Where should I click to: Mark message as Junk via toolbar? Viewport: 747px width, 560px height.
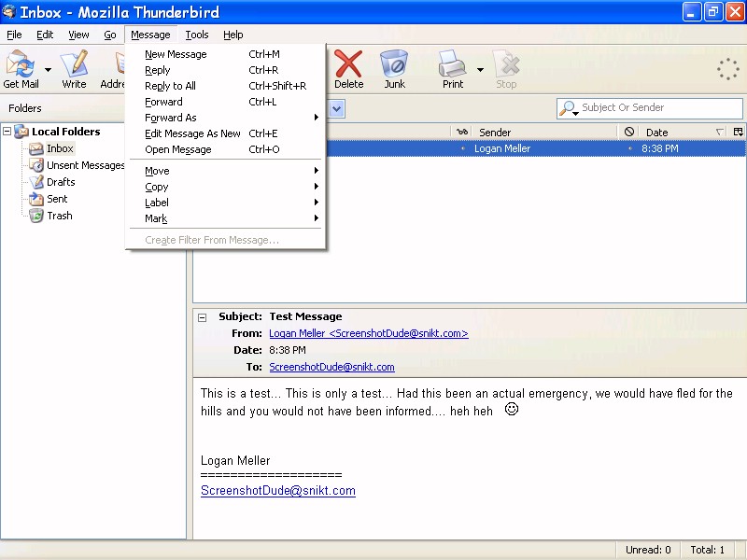pos(394,69)
